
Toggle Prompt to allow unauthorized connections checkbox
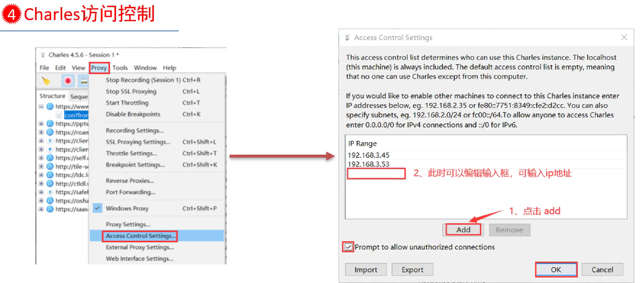point(348,247)
